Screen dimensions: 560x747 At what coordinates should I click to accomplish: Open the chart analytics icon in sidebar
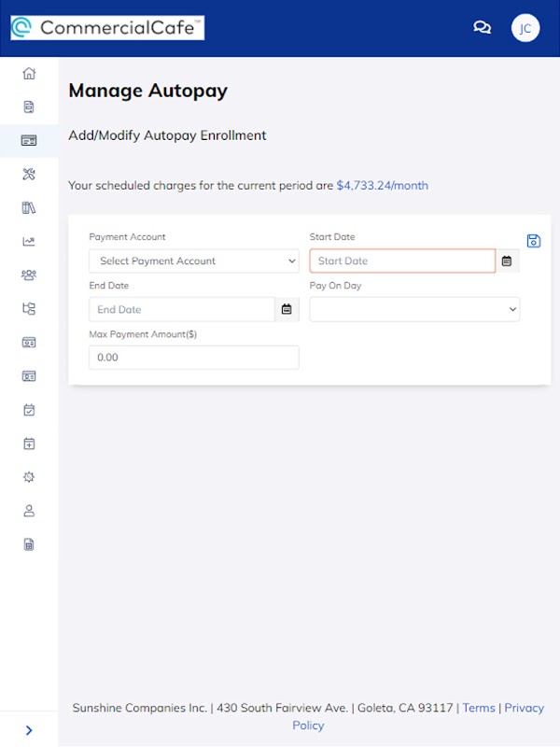[29, 241]
